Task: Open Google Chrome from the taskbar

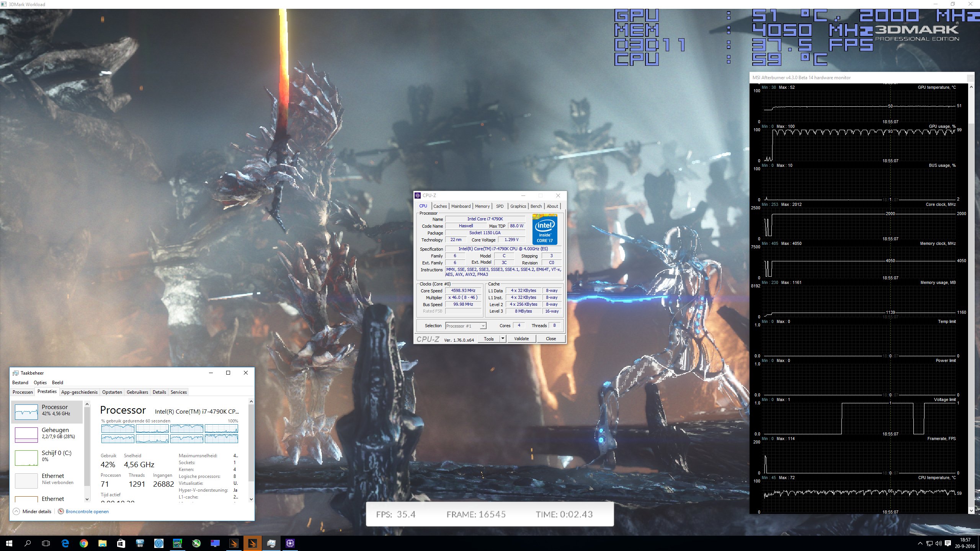Action: coord(84,543)
